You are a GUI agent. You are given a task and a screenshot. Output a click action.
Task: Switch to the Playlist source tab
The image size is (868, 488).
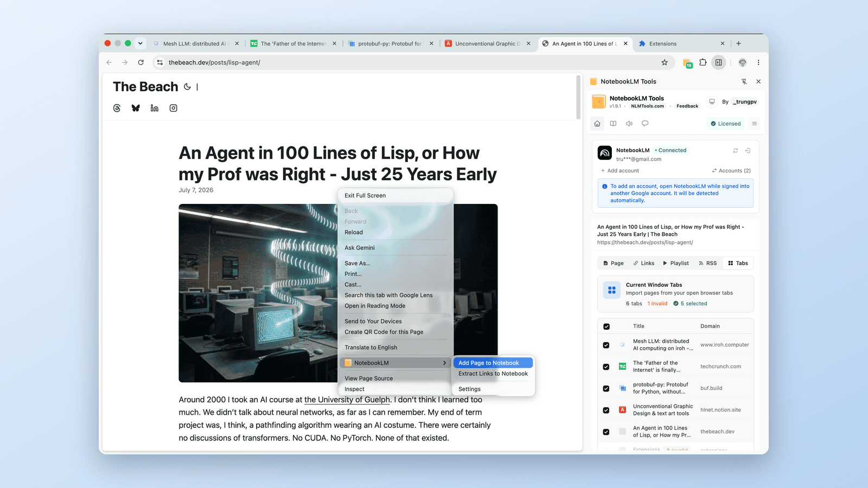pos(676,263)
